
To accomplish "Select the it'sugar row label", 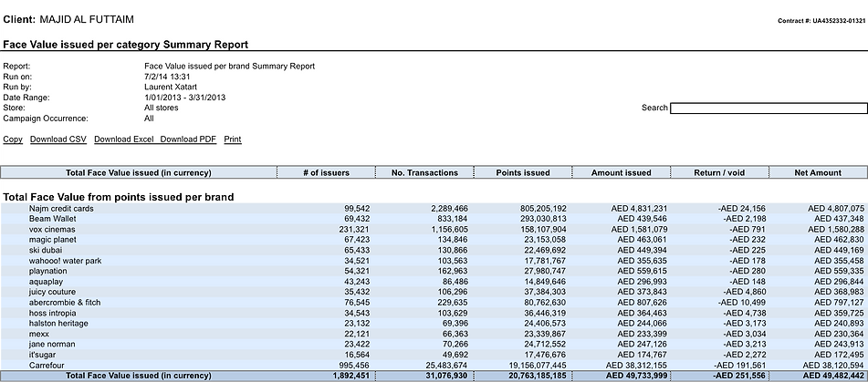I will (x=43, y=355).
